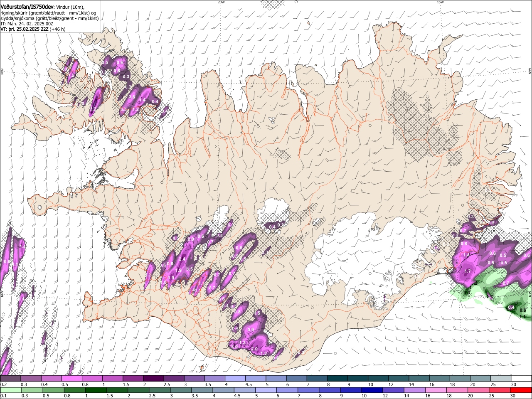Click the 1.1 value in green rain area offshore
Image resolution: width=532 pixels, height=399 pixels.
tap(522, 317)
